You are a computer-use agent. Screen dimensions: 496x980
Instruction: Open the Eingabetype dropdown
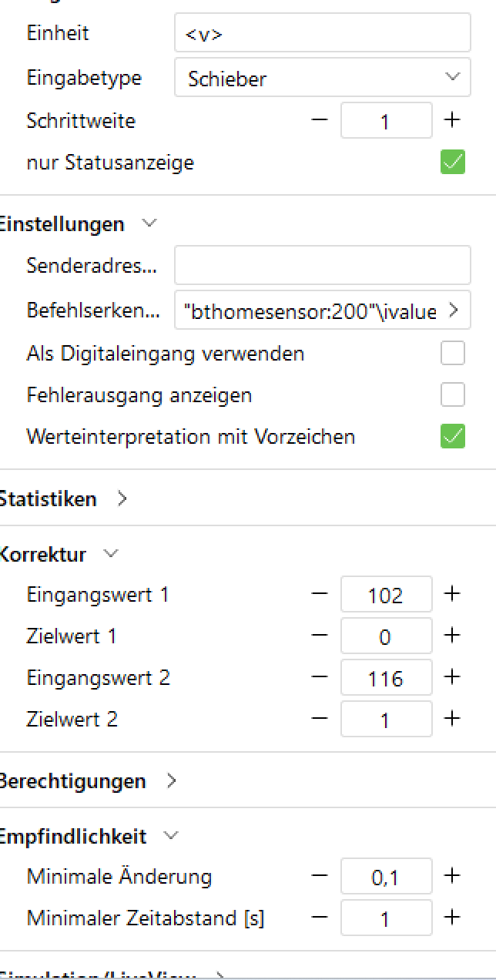click(x=322, y=78)
